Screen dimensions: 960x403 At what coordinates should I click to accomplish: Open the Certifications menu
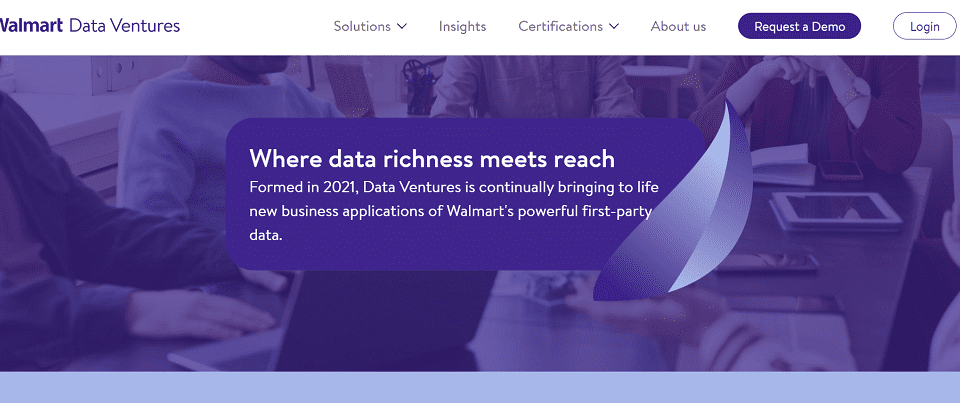[560, 26]
